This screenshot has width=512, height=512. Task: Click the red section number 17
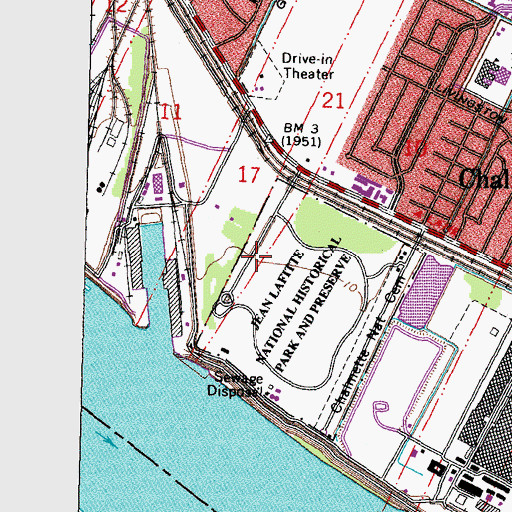coord(249,175)
